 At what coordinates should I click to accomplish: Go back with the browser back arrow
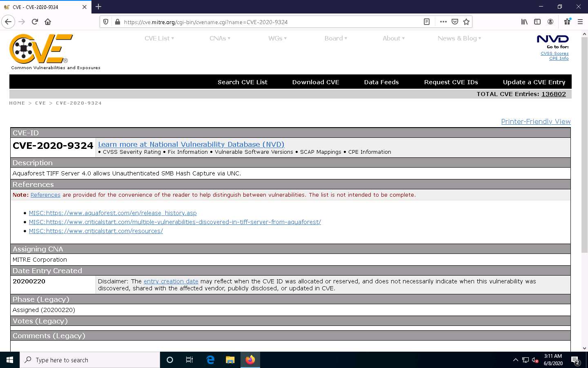[x=8, y=22]
